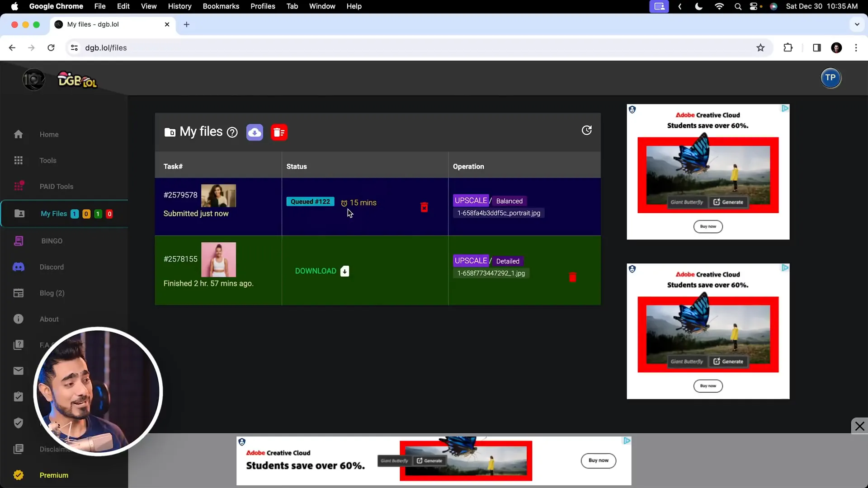Open the BINGO sidebar item

[52, 241]
